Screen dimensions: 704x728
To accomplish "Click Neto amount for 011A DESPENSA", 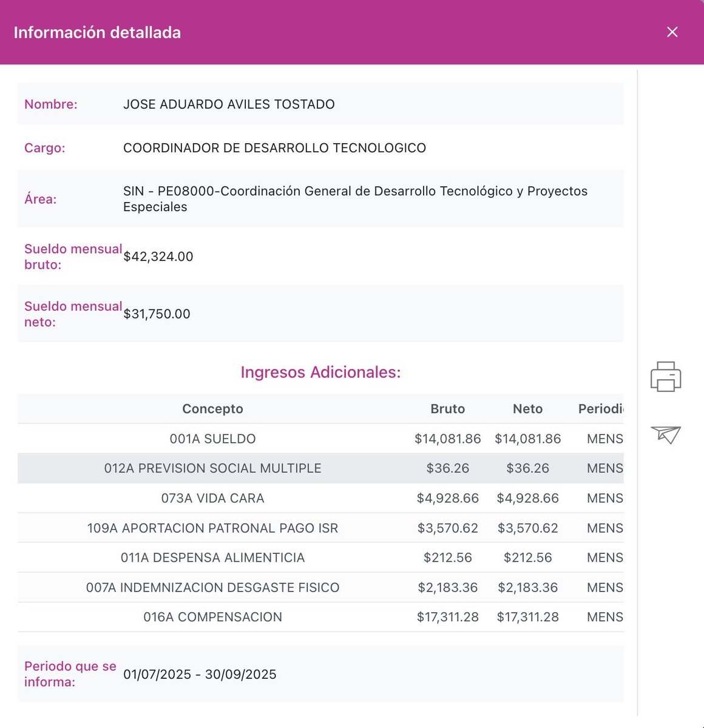I will [528, 558].
